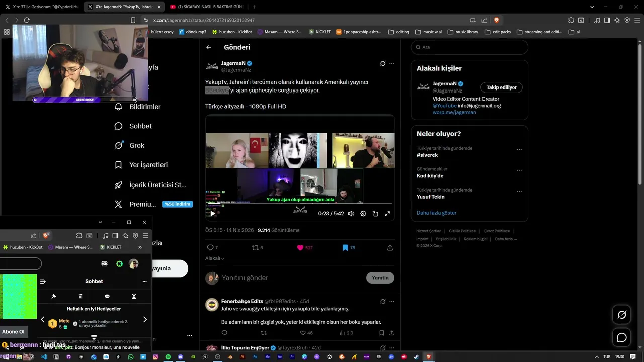The image size is (644, 362).
Task: Play the embedded video
Action: tap(212, 214)
